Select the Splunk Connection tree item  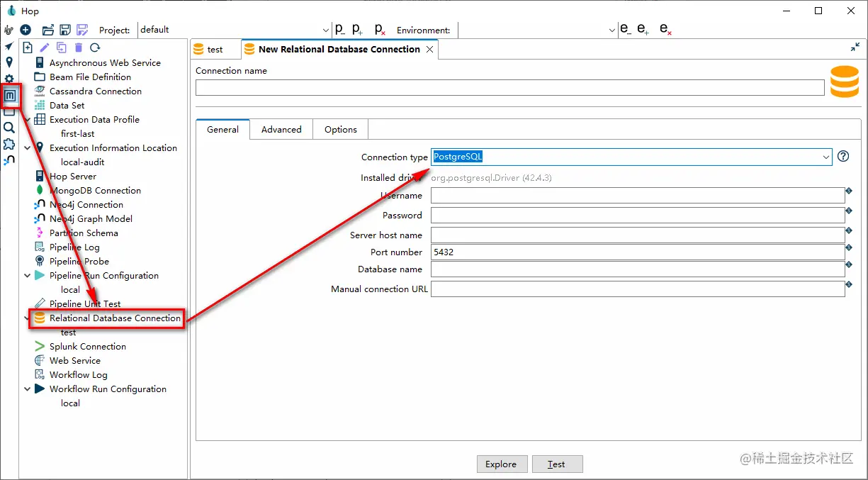click(x=88, y=347)
